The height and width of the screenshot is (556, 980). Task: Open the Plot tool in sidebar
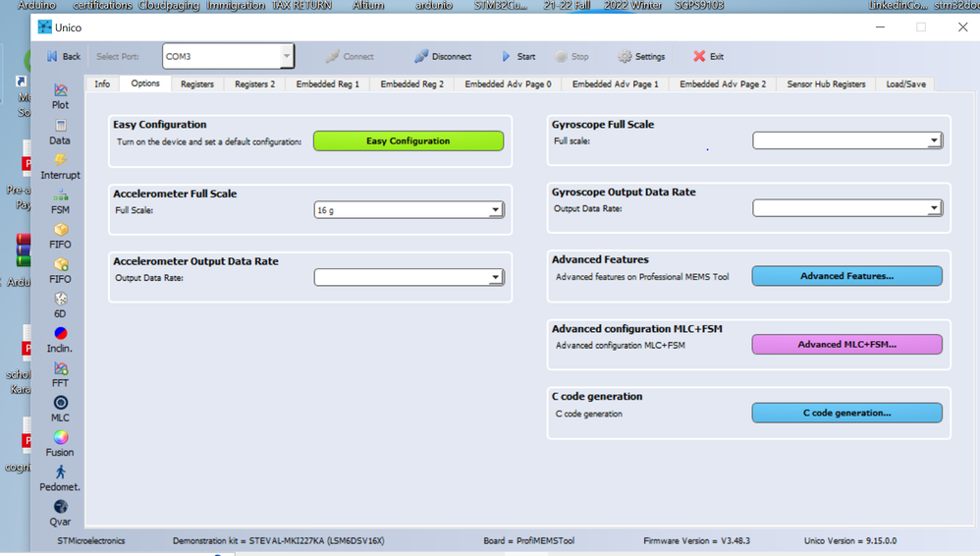tap(60, 96)
